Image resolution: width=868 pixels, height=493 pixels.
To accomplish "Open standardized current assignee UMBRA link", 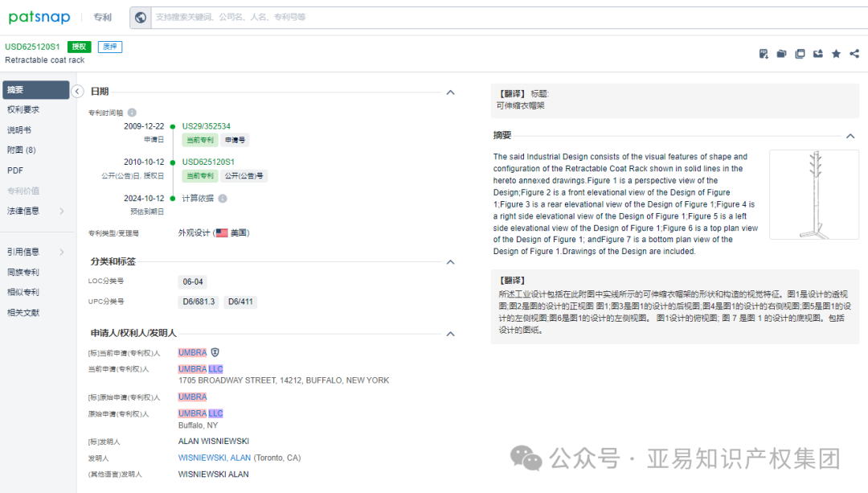I will [192, 352].
